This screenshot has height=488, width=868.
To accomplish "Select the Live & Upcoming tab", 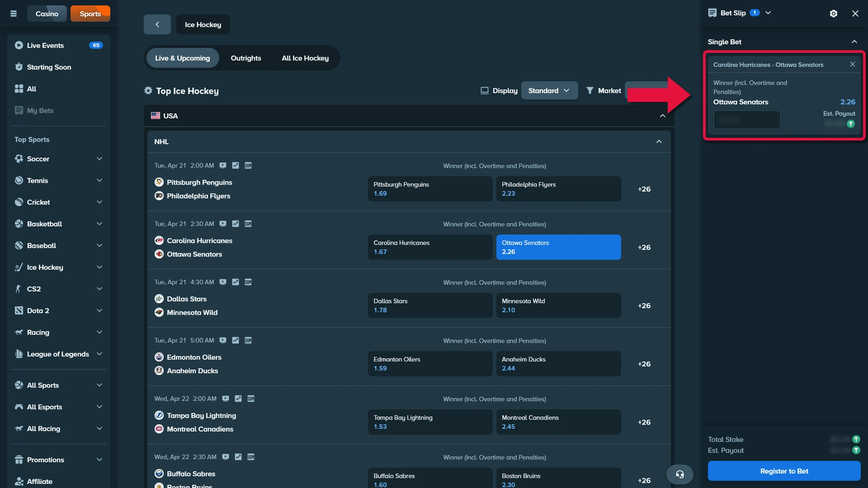I will [x=183, y=58].
